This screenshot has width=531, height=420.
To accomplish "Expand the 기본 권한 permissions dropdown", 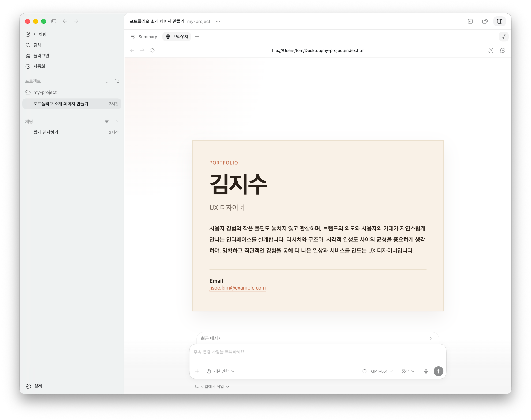I will (221, 371).
